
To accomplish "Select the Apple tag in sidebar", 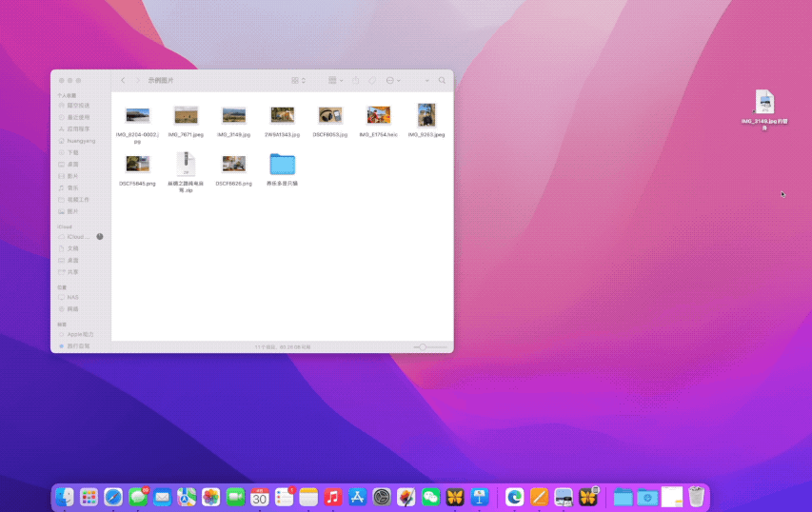I will (x=80, y=334).
